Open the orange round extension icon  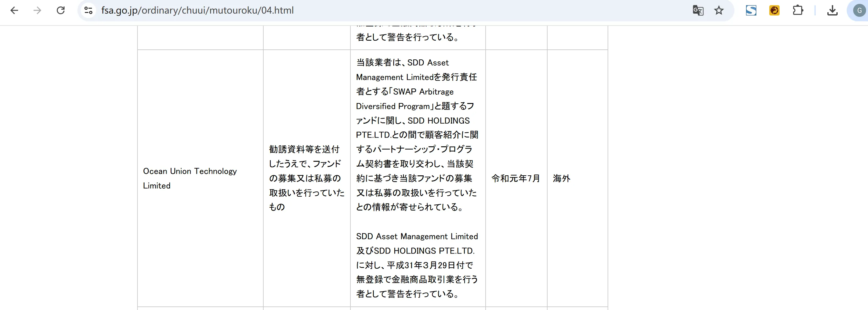(774, 10)
